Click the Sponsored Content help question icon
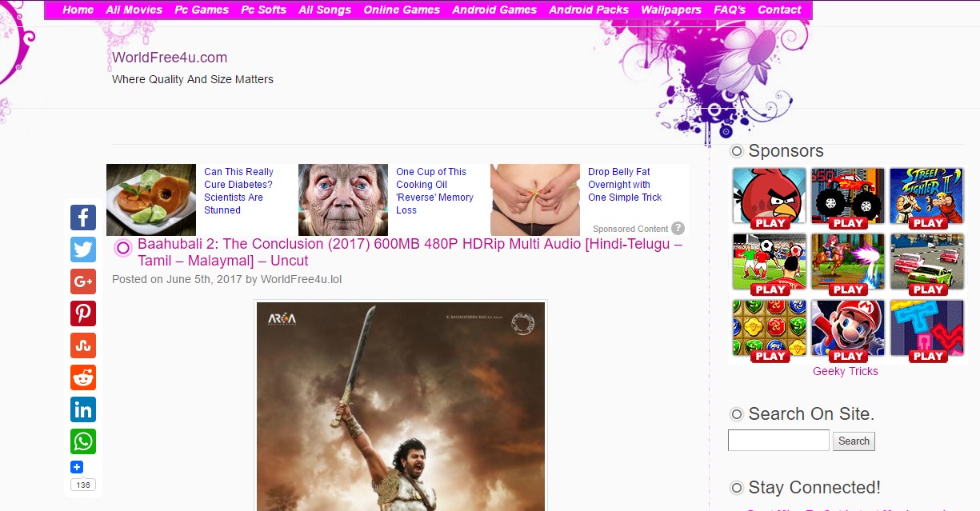The width and height of the screenshot is (980, 511). click(678, 229)
